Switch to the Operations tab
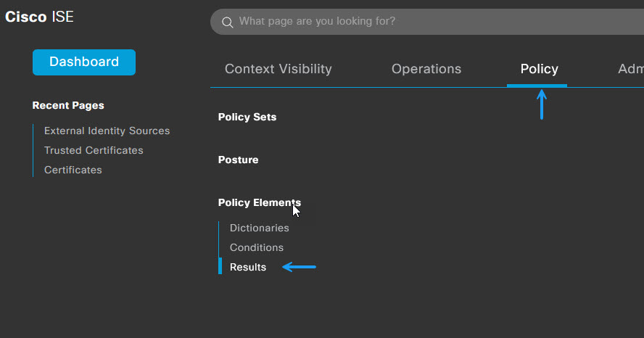This screenshot has width=644, height=338. pos(426,69)
